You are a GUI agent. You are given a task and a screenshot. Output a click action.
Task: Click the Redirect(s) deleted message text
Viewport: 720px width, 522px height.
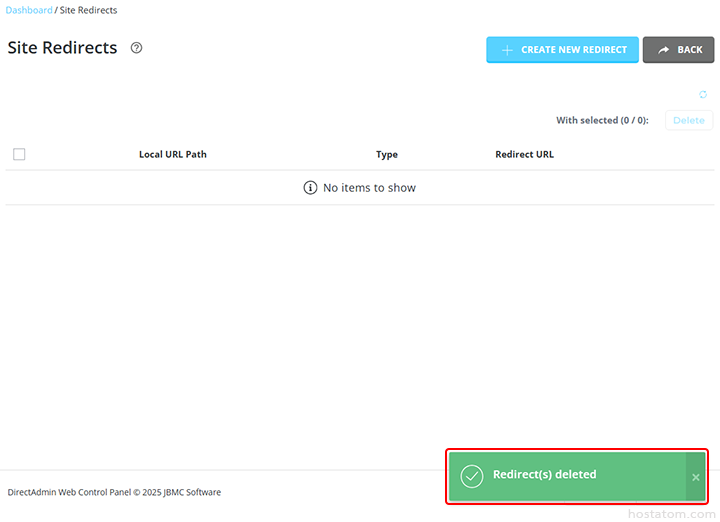544,475
